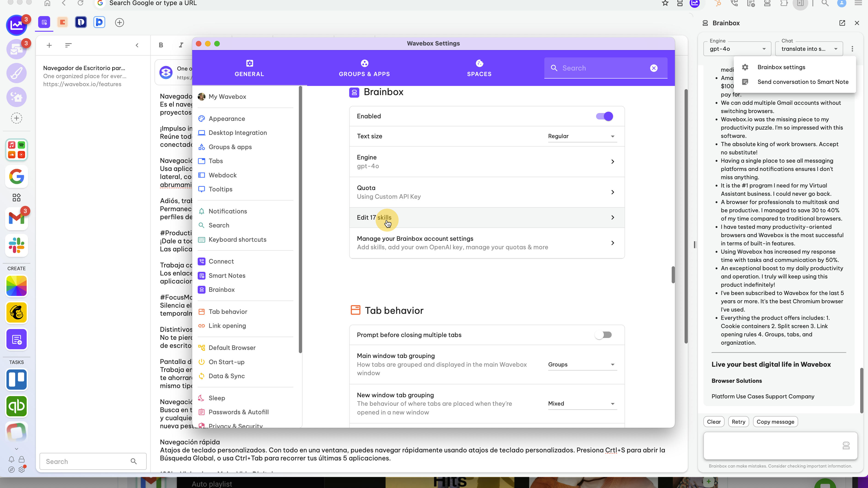
Task: Click Copy message button
Action: (x=775, y=422)
